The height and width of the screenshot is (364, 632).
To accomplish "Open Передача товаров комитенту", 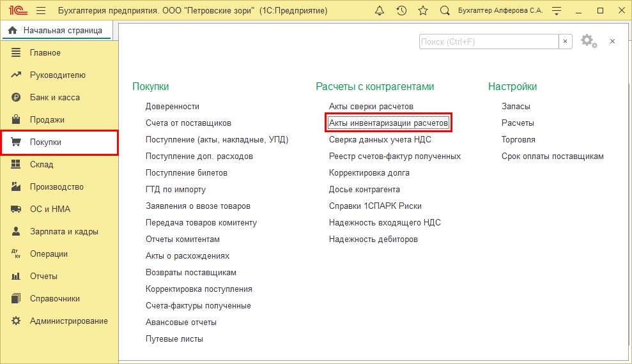I will coord(201,223).
